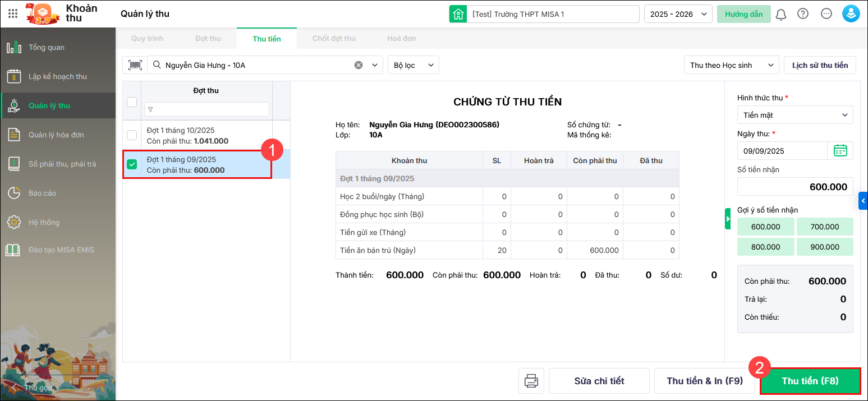This screenshot has height=401, width=868.
Task: Open the Hình thức thu dropdown
Action: pyautogui.click(x=794, y=115)
